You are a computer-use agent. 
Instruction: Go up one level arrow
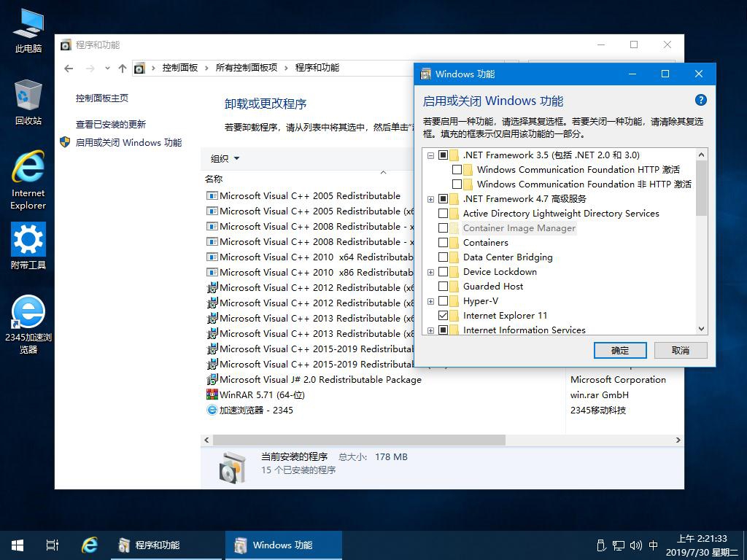pos(123,68)
